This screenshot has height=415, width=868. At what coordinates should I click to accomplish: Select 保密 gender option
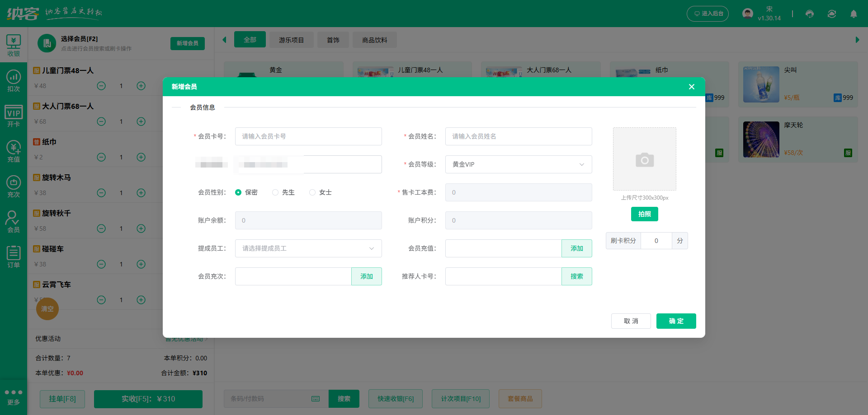[x=238, y=192]
